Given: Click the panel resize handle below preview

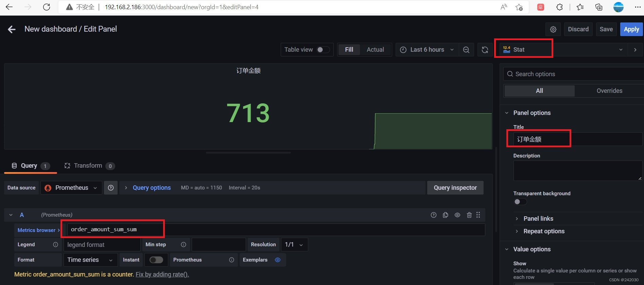Looking at the screenshot, I should click(x=248, y=153).
